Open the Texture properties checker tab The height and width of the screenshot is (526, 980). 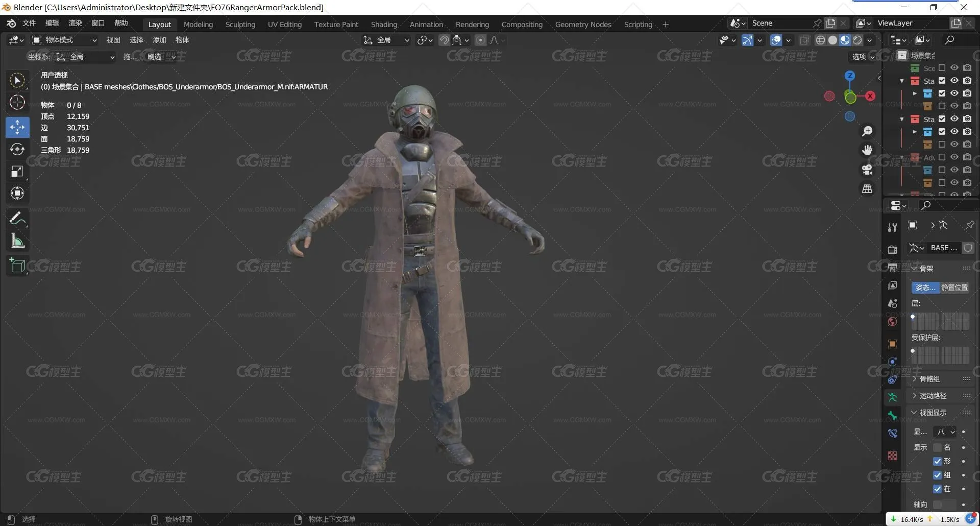click(x=892, y=456)
